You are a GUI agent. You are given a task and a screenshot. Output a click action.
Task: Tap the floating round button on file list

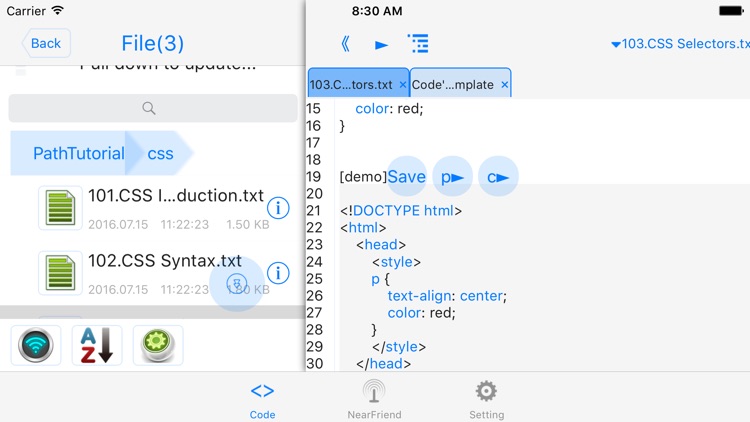click(237, 284)
